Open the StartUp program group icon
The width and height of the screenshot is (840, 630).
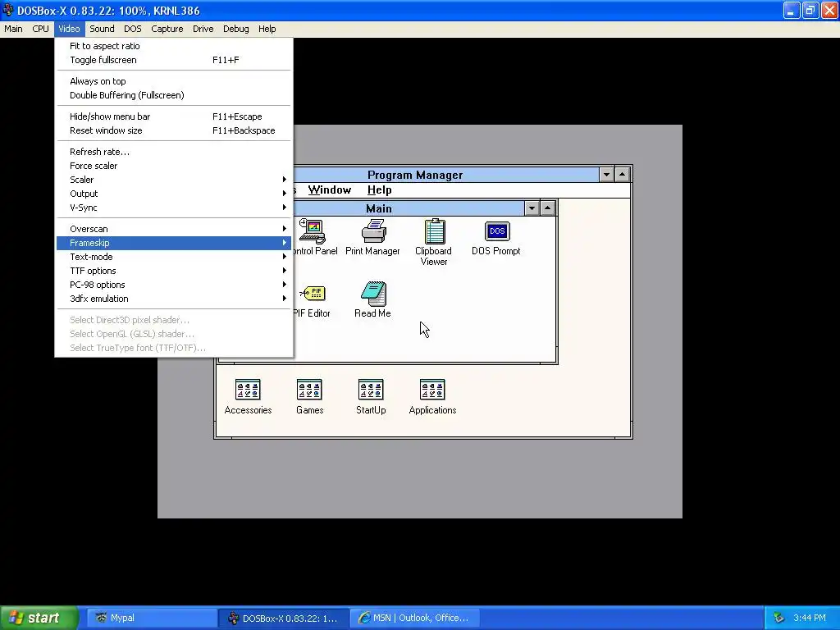pyautogui.click(x=371, y=390)
